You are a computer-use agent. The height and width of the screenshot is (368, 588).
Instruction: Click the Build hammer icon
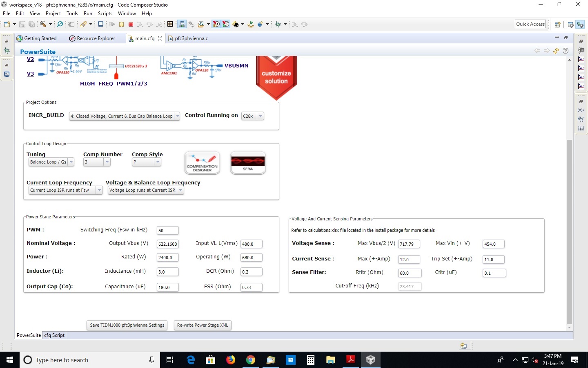(43, 24)
